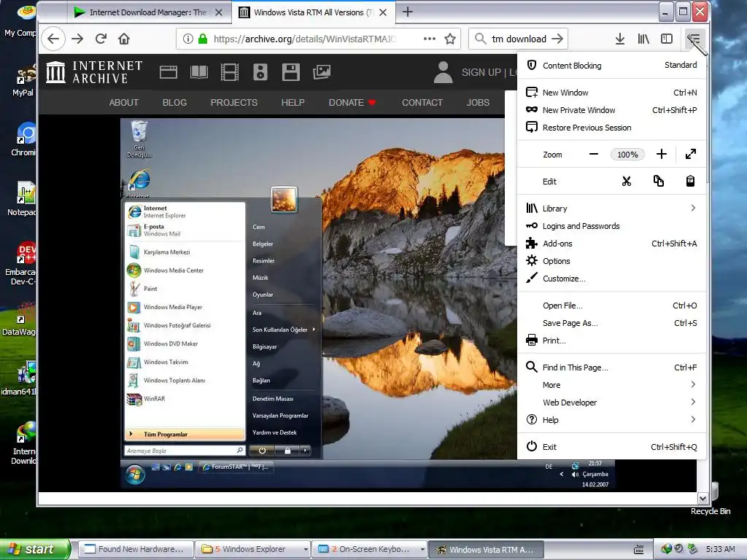Open the ABOUT link

(124, 102)
